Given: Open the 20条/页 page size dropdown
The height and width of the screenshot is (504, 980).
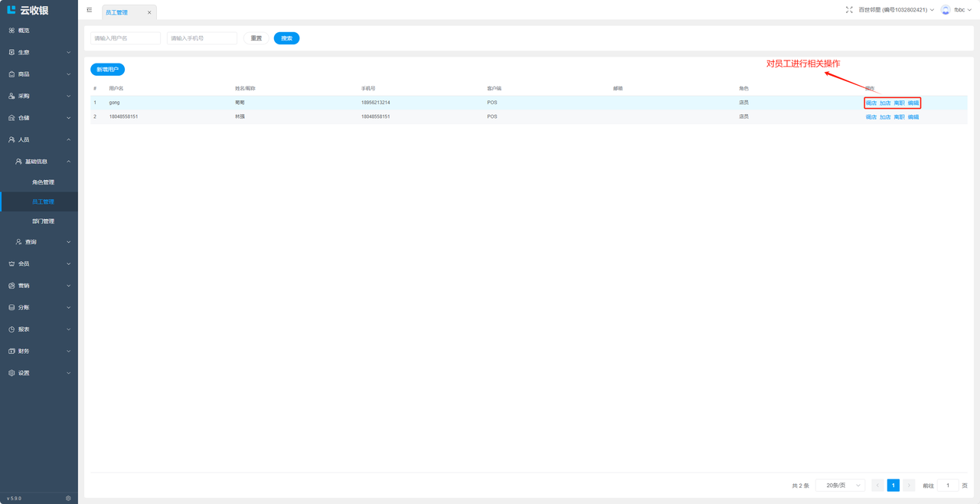Looking at the screenshot, I should 840,486.
